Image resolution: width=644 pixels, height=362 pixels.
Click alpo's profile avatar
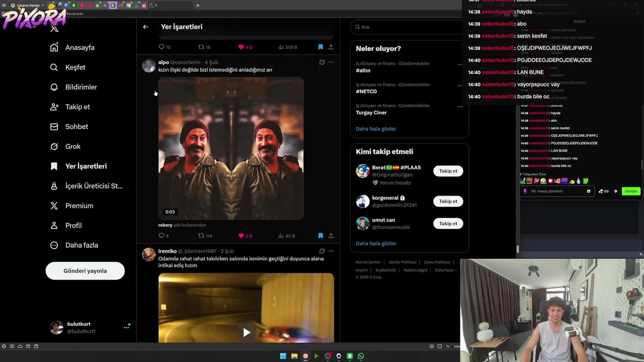coord(149,66)
